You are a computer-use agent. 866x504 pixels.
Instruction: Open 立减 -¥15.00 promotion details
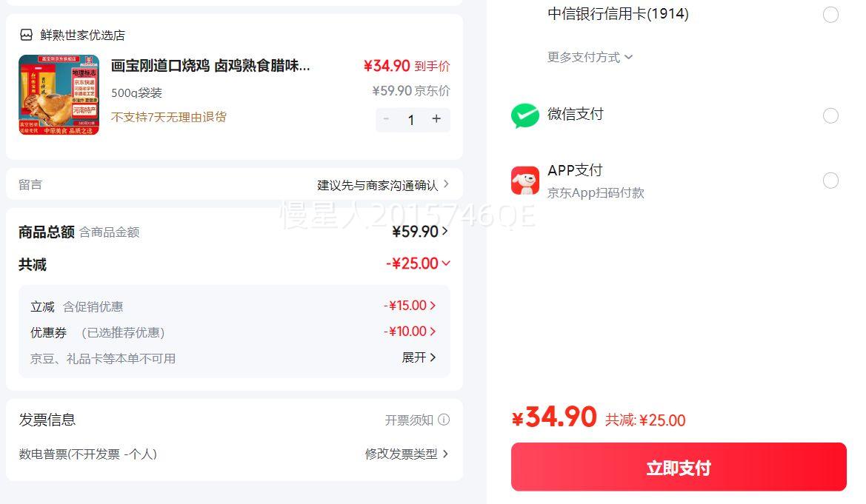(x=410, y=306)
